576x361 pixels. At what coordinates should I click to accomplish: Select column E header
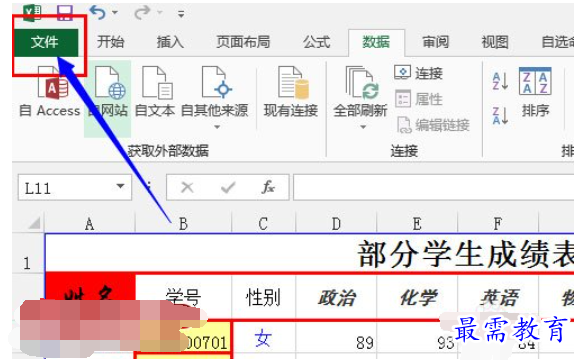(x=417, y=224)
